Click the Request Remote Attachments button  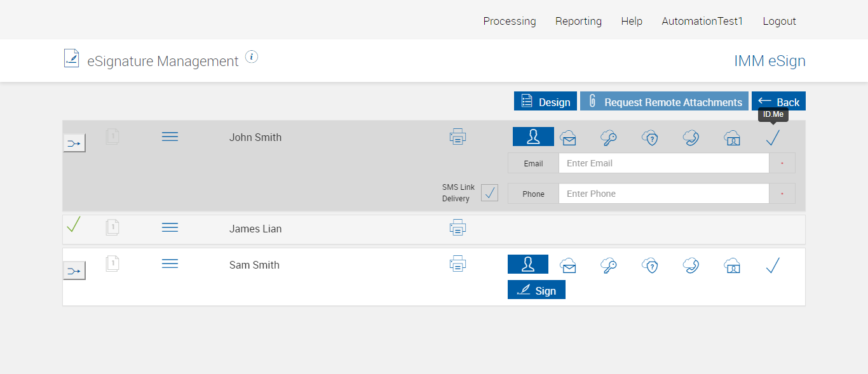(x=664, y=102)
